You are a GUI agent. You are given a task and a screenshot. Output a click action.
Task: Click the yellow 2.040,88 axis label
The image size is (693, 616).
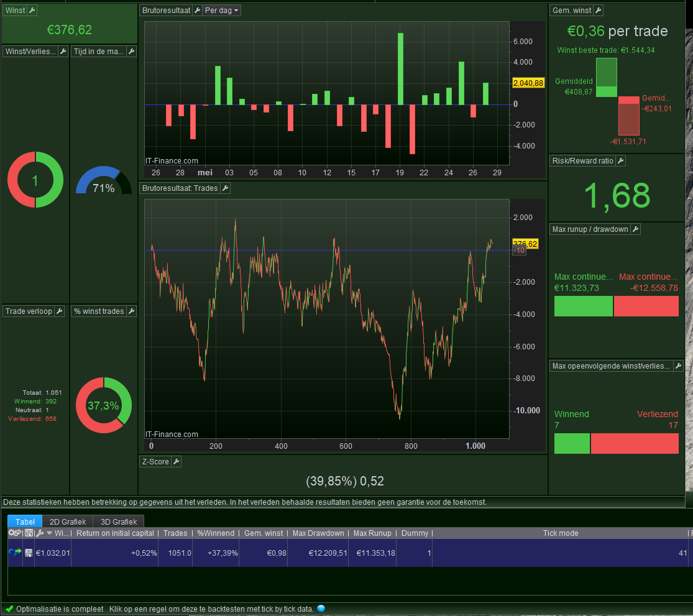[528, 83]
